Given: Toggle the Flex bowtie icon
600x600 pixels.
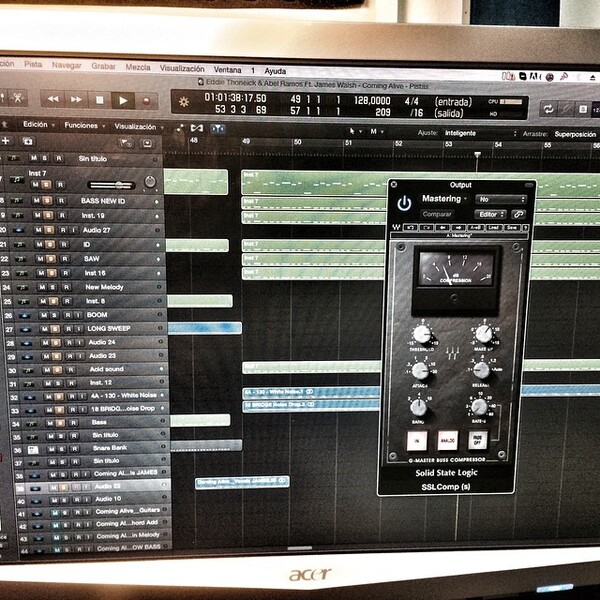Looking at the screenshot, I should point(197,128).
